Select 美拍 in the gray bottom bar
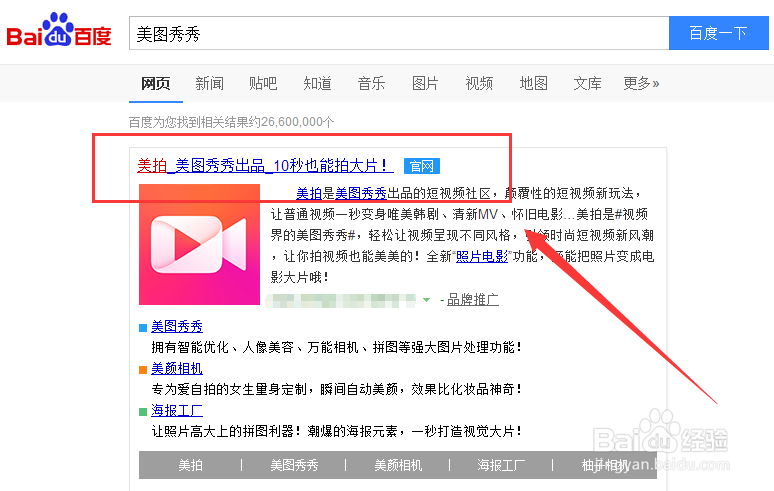 (191, 465)
